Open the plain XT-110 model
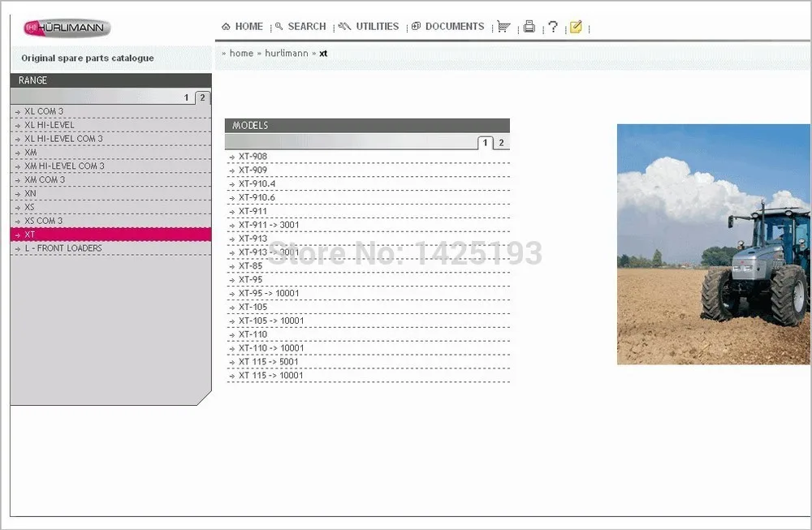 (368, 335)
